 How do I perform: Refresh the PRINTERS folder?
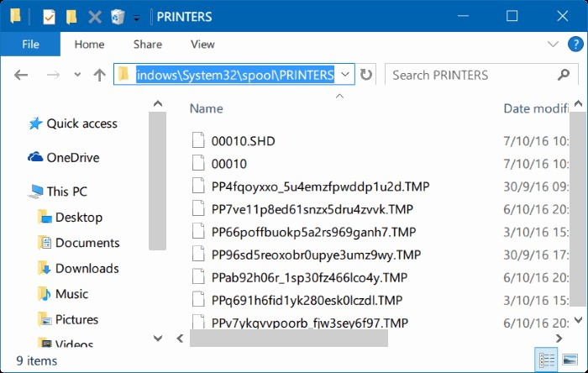click(x=366, y=75)
